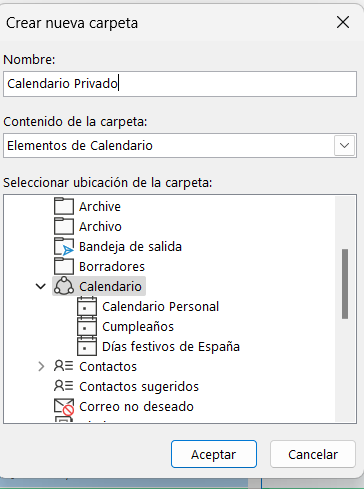The width and height of the screenshot is (364, 489).
Task: Click the Días festivos de España calendar icon
Action: (x=87, y=346)
